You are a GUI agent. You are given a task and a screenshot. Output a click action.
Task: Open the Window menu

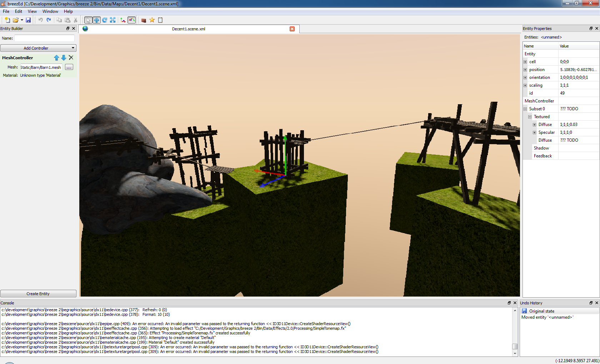(x=50, y=11)
